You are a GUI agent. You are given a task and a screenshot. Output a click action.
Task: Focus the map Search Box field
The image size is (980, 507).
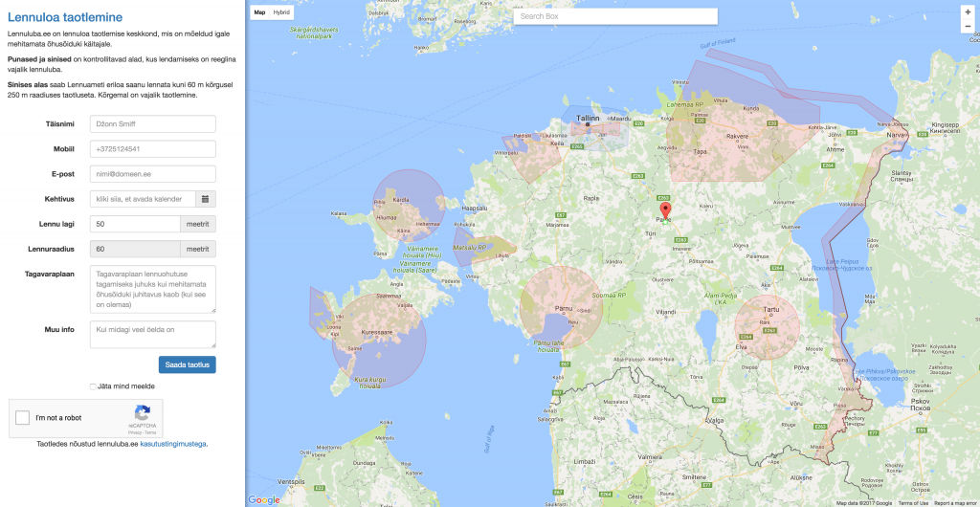pos(614,16)
